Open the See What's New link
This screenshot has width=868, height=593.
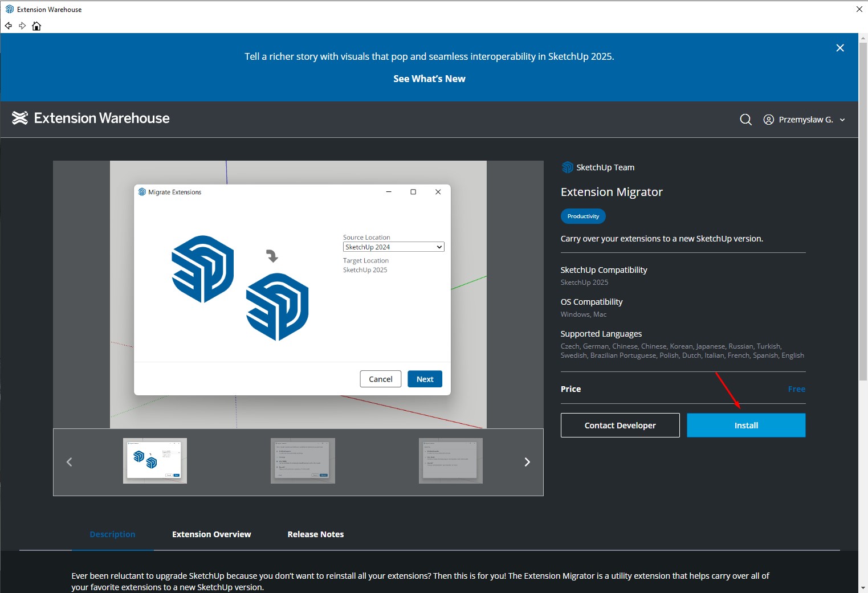pos(429,79)
